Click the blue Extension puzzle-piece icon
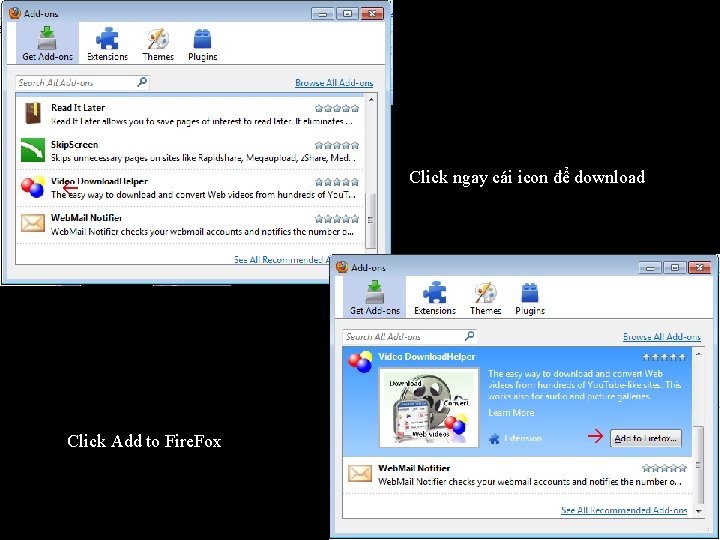 click(x=494, y=439)
